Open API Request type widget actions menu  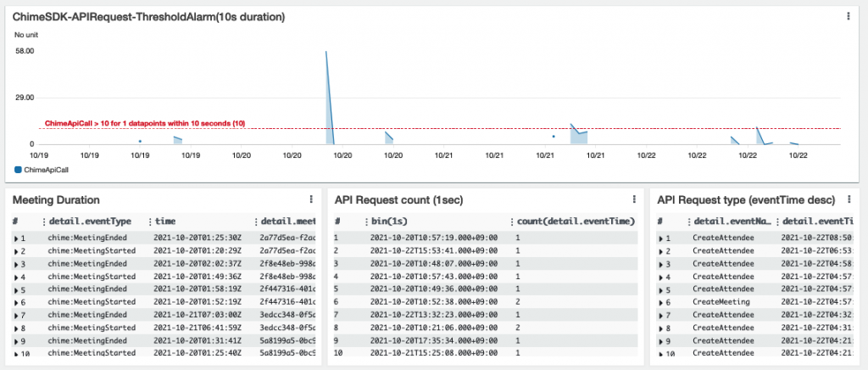pos(849,199)
